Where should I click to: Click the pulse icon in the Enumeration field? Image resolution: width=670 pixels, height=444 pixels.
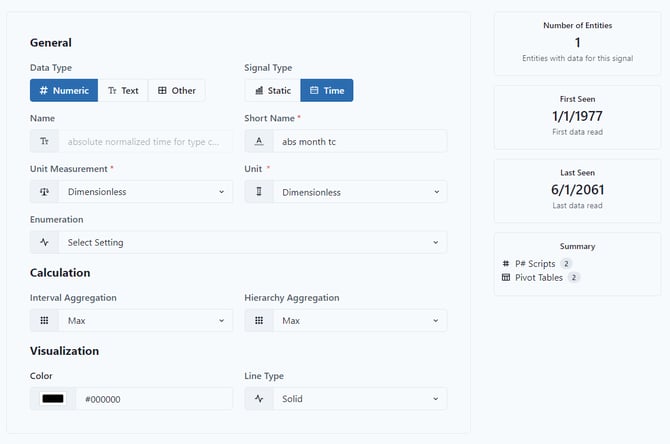point(44,242)
